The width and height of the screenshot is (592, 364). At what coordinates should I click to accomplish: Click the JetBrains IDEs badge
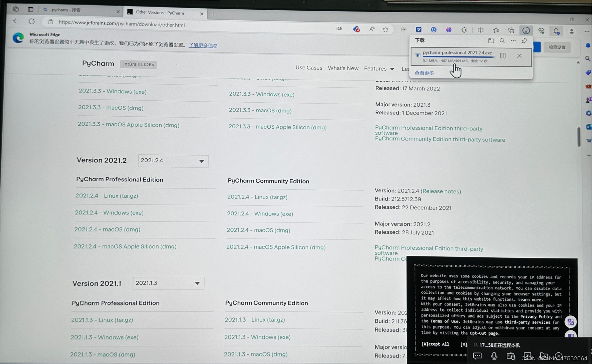(138, 64)
